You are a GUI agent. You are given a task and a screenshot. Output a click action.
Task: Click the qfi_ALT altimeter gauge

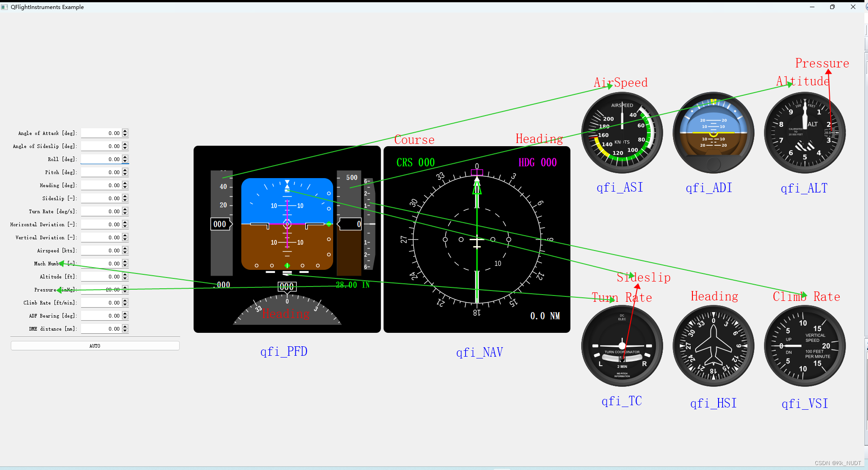point(805,133)
